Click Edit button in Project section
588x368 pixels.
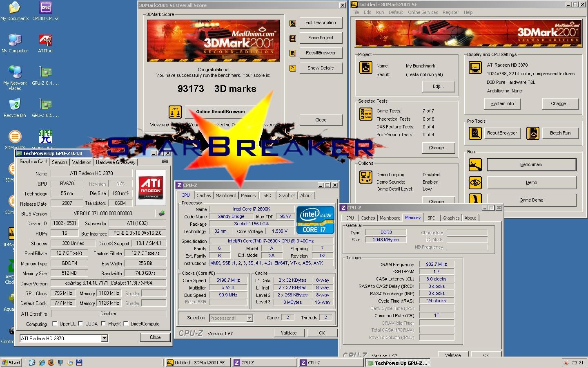pyautogui.click(x=438, y=87)
